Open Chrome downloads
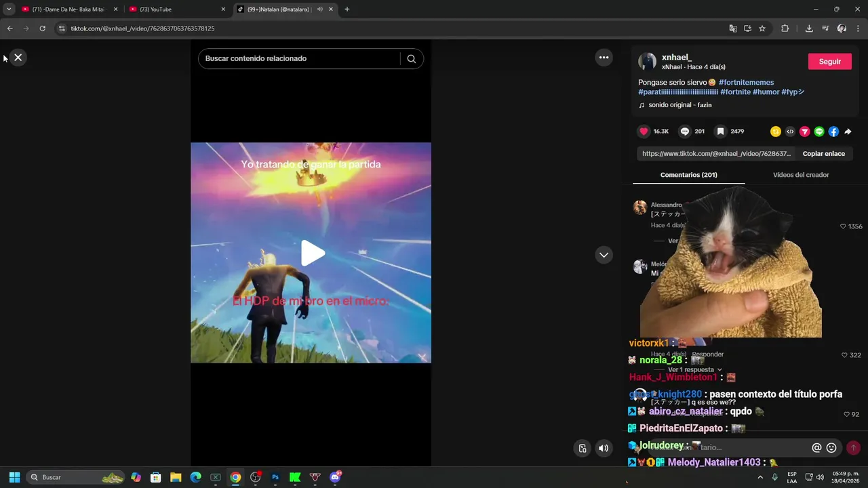Image resolution: width=868 pixels, height=488 pixels. pos(809,28)
